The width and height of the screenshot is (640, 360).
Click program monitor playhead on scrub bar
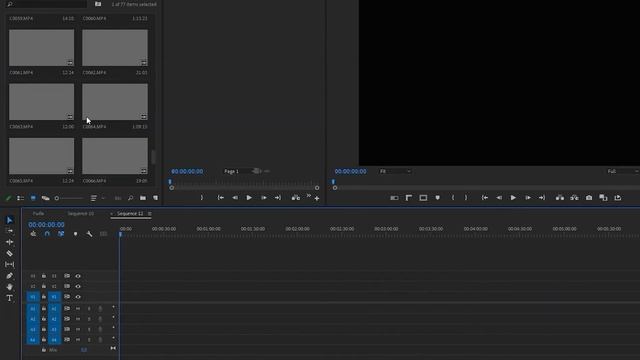333,182
